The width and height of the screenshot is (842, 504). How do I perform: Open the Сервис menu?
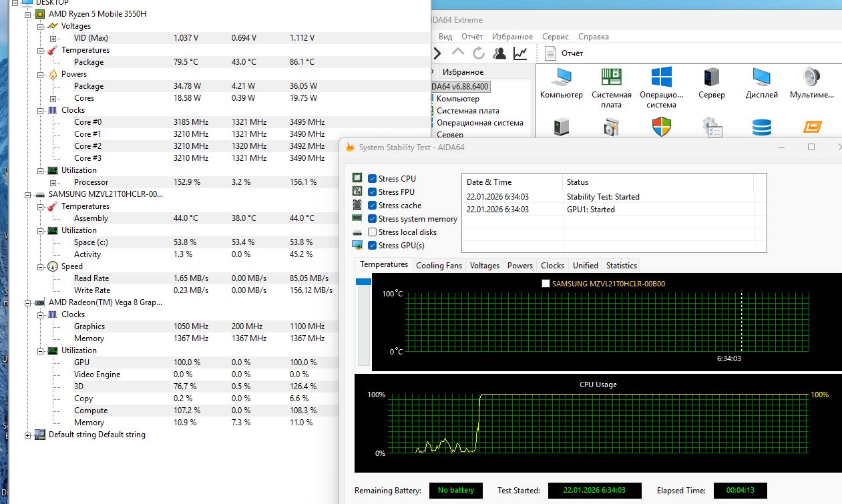(556, 37)
